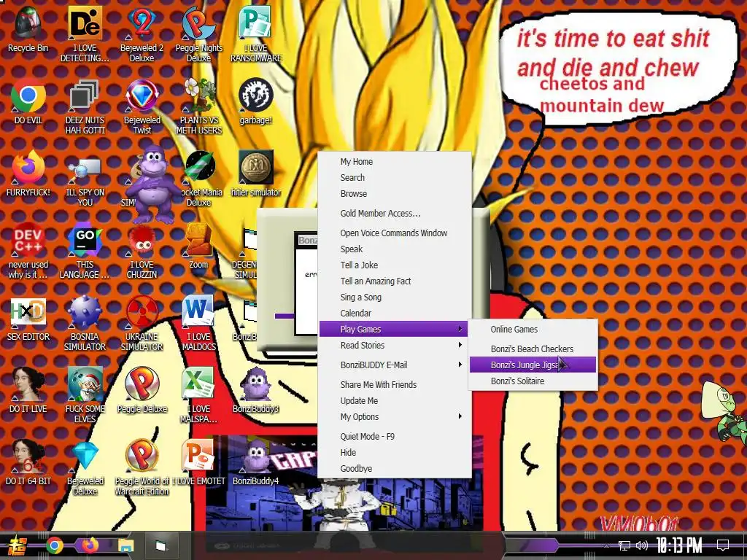Choose My Home from the Bonzi menu
Image resolution: width=747 pixels, height=560 pixels.
[x=395, y=161]
